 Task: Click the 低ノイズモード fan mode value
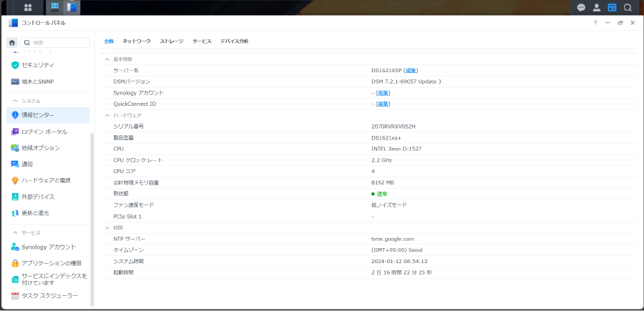(x=389, y=205)
